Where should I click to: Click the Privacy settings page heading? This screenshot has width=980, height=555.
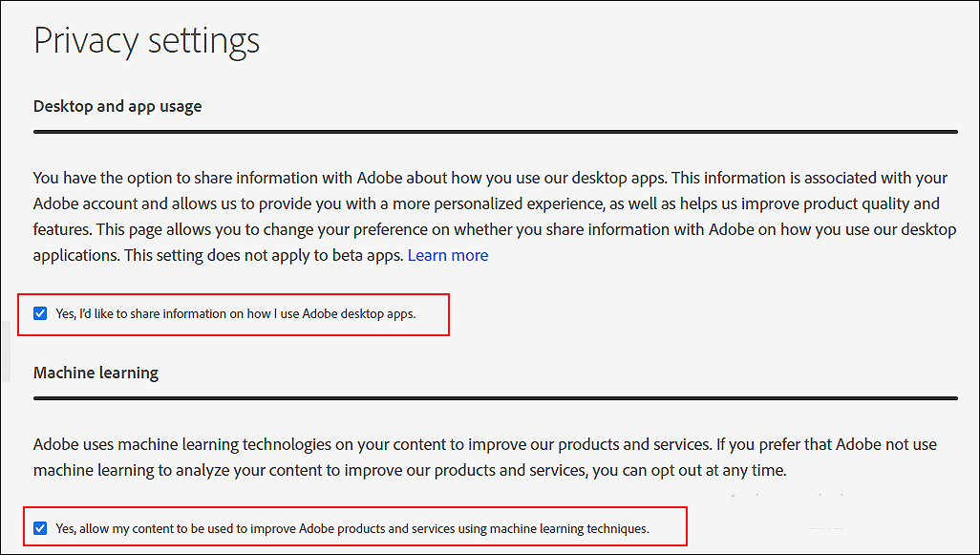click(147, 41)
